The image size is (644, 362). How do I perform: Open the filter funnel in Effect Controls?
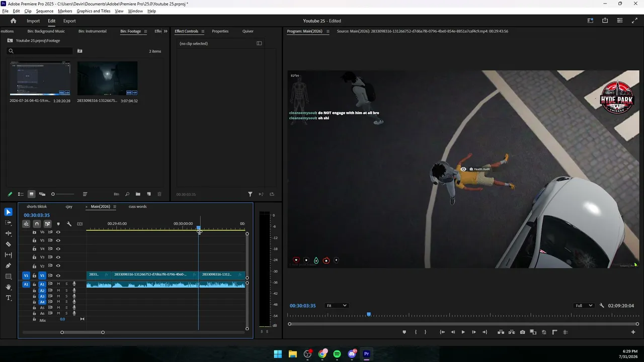click(x=250, y=194)
